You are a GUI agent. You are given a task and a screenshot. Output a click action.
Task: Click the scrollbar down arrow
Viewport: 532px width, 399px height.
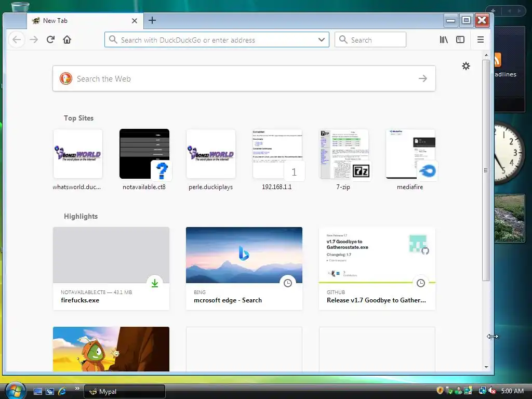pyautogui.click(x=486, y=367)
